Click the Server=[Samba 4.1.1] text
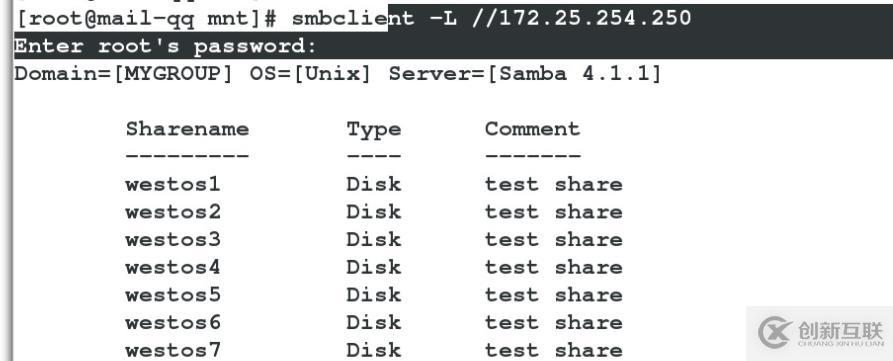The height and width of the screenshot is (361, 893). tap(525, 74)
